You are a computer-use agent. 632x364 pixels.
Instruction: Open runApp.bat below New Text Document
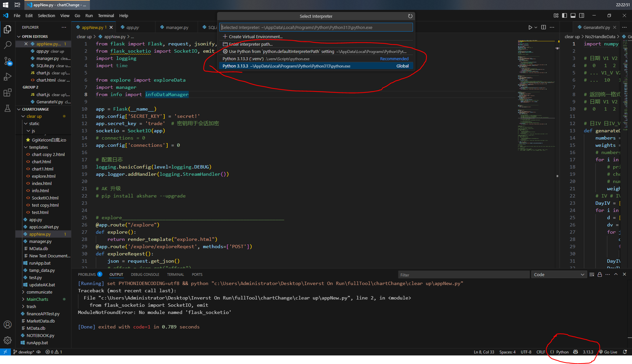[40, 263]
